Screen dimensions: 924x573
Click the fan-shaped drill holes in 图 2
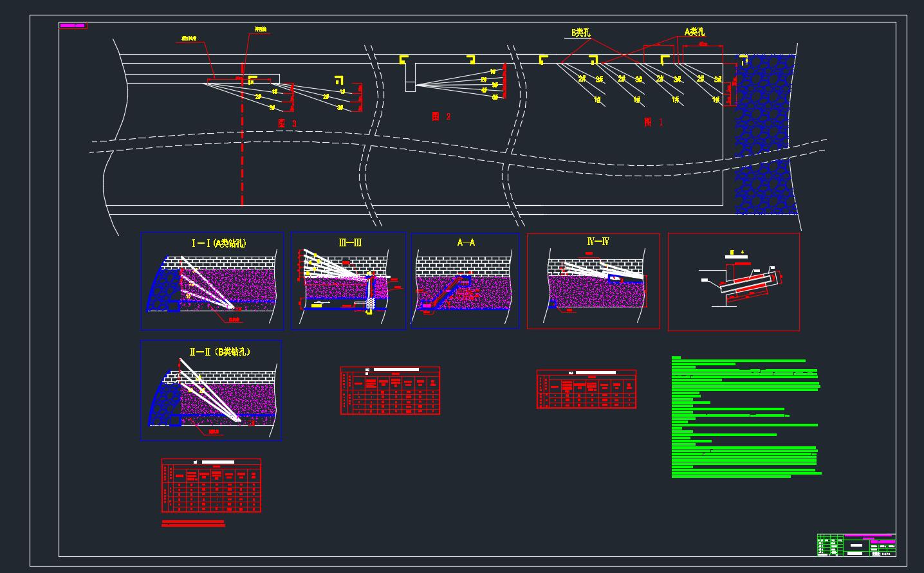tap(457, 84)
